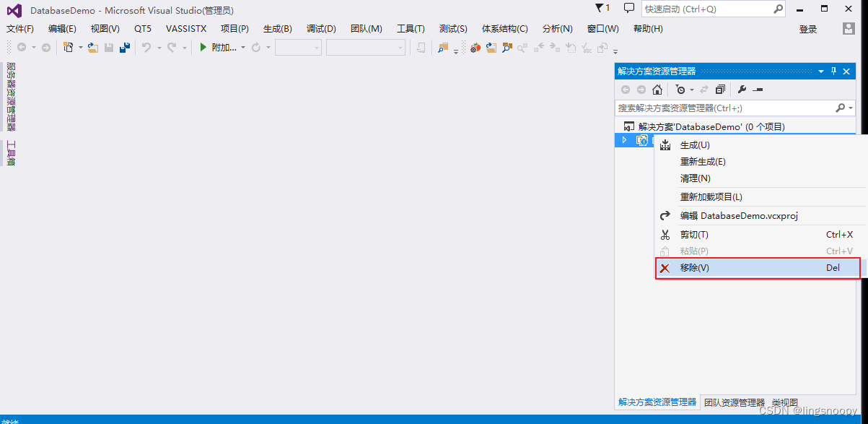Open the QT5 menu

[143, 29]
